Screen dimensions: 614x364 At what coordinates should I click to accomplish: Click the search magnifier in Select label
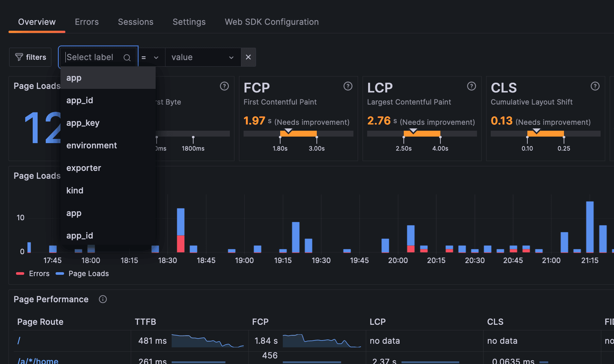[127, 58]
